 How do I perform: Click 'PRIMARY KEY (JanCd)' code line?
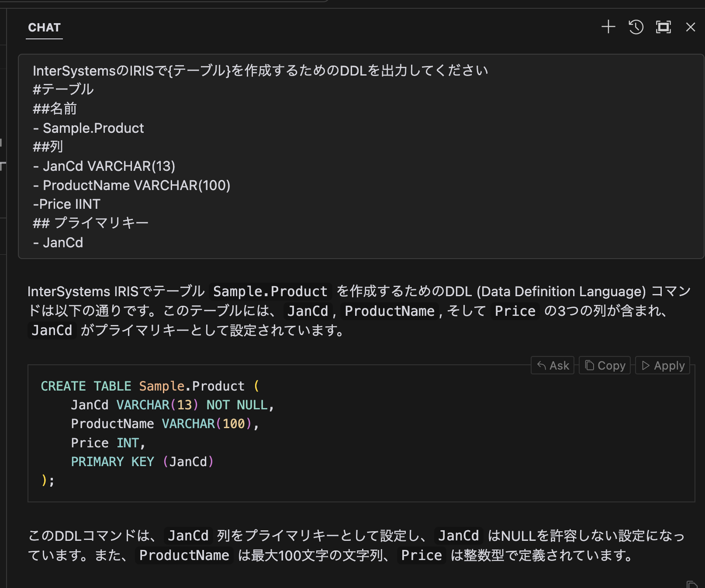pos(142,462)
